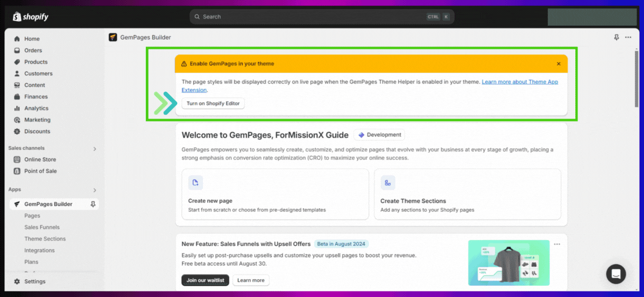Viewport: 644px width, 297px height.
Task: Click the Development badge
Action: tap(379, 135)
